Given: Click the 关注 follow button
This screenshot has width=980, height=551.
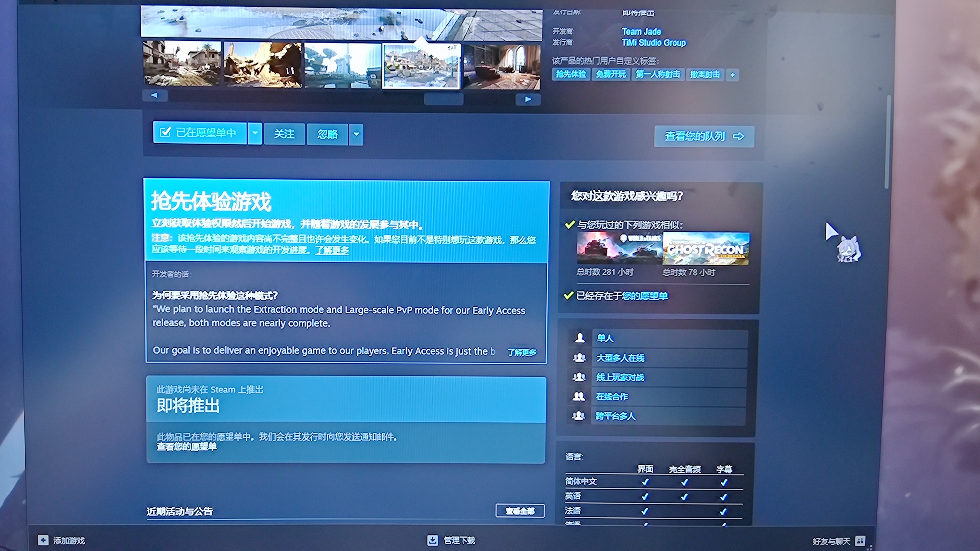Looking at the screenshot, I should coord(284,134).
